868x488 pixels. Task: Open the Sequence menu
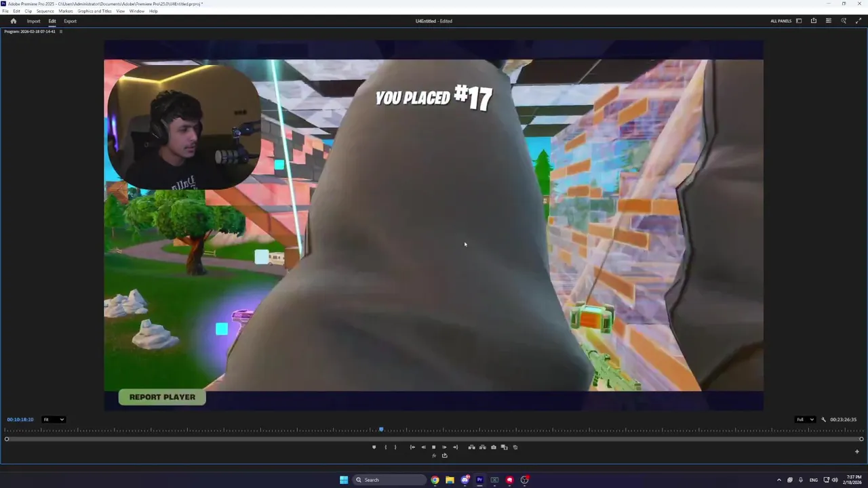[x=45, y=11]
